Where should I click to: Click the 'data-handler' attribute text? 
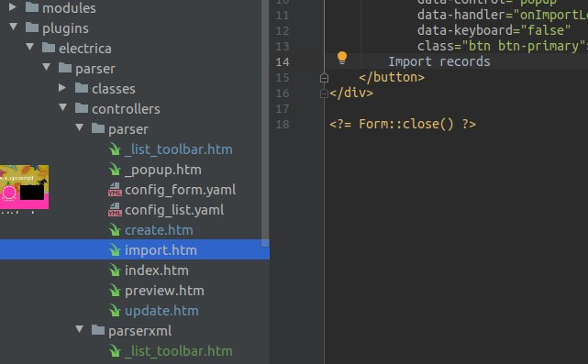tap(461, 15)
